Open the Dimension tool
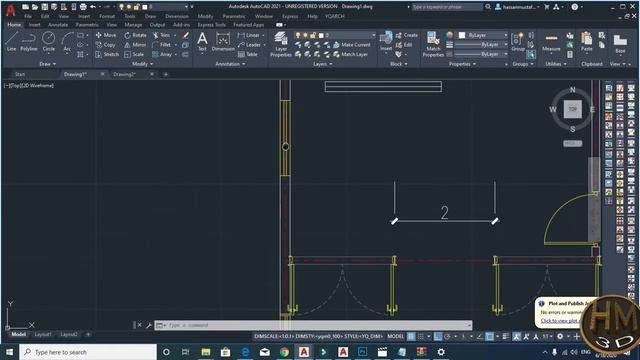Image resolution: width=640 pixels, height=360 pixels. click(223, 42)
